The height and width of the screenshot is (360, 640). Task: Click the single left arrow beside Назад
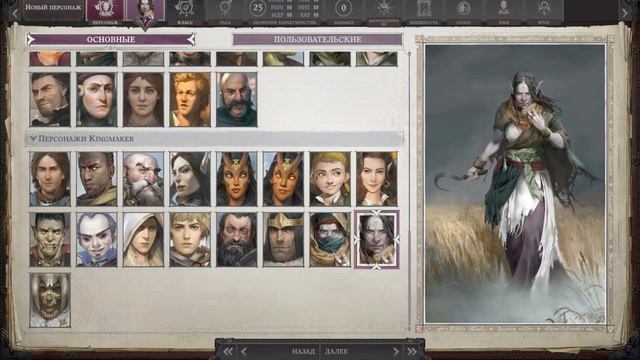click(244, 351)
